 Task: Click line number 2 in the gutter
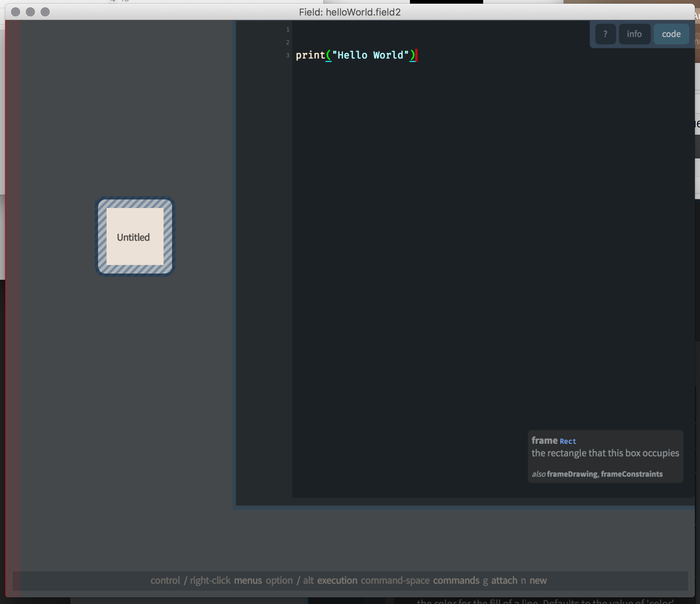[x=287, y=43]
